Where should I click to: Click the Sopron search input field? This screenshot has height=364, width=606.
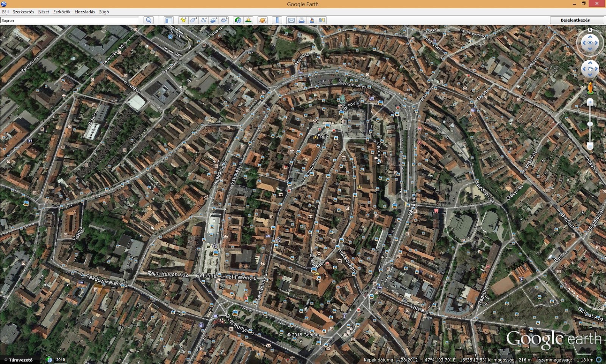70,20
